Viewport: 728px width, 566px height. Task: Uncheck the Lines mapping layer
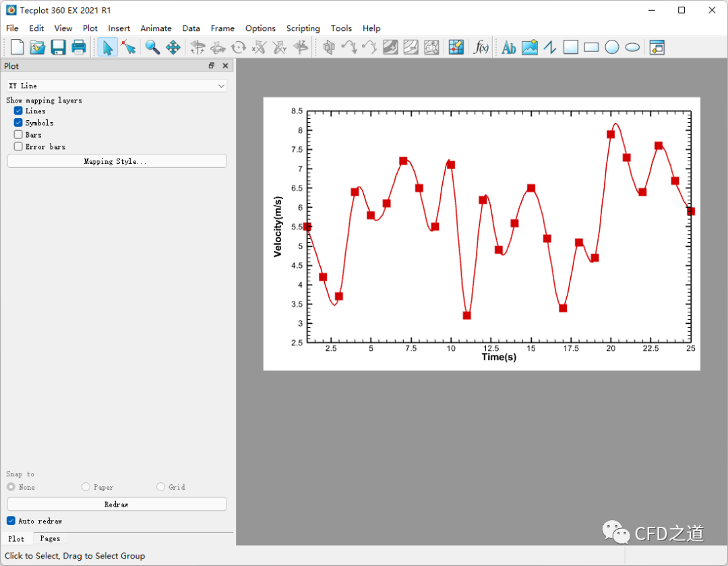[19, 111]
